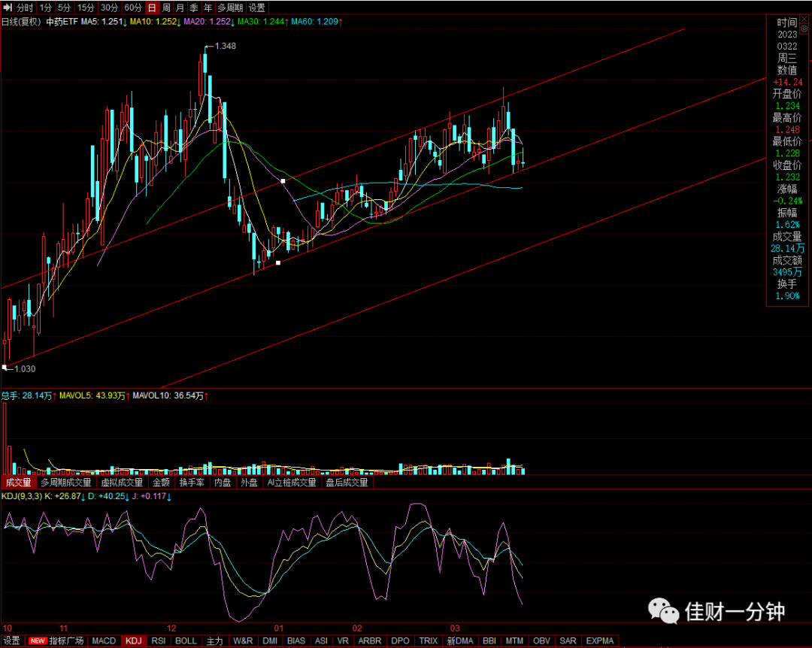Select the 金额 tab
Screen dimensions: 812x648
click(x=161, y=483)
